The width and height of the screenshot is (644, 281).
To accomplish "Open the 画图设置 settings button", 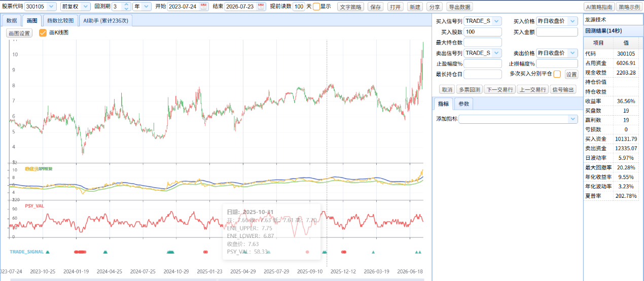I will (20, 33).
